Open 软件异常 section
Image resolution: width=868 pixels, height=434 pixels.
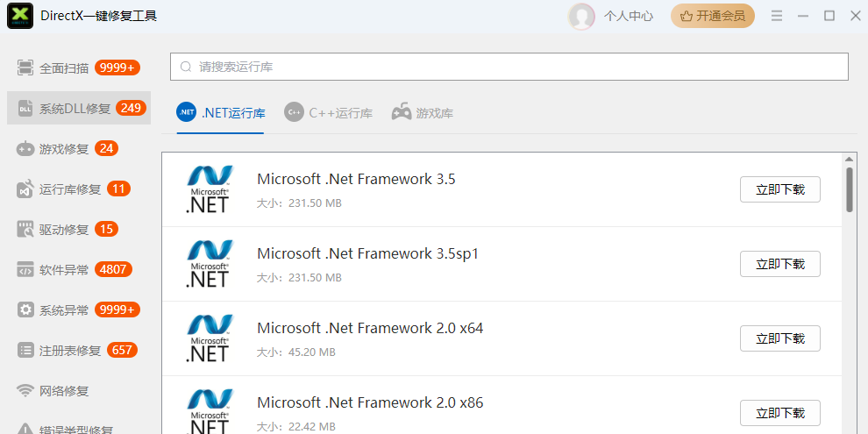(79, 270)
